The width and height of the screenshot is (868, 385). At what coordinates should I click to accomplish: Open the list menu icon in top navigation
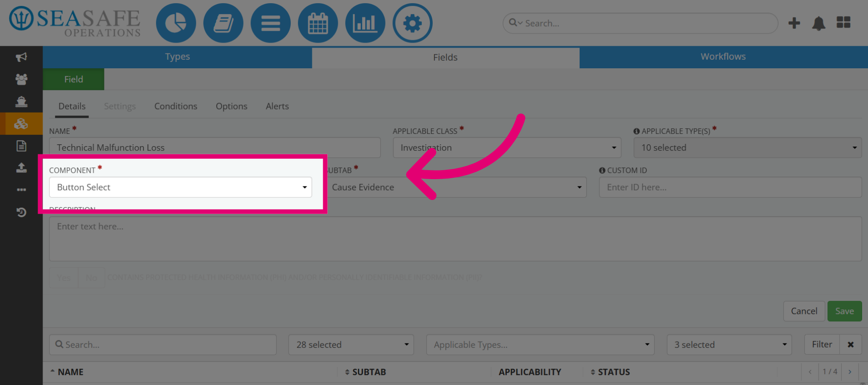[x=270, y=23]
